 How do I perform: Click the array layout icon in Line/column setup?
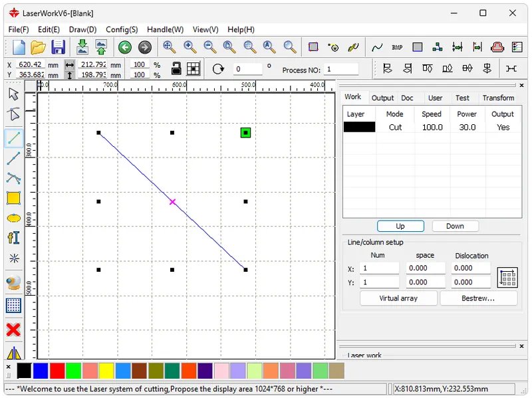point(507,278)
